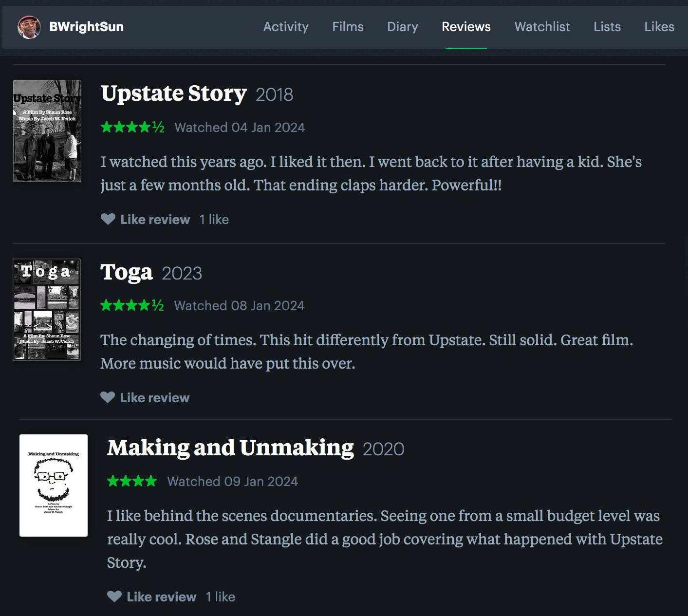Viewport: 688px width, 616px height.
Task: Click Like review text under Toga
Action: pyautogui.click(x=154, y=398)
